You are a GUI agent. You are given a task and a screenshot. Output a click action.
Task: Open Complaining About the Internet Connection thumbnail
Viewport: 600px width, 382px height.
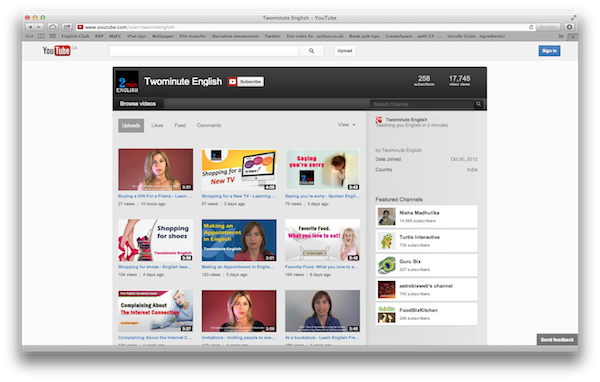[x=156, y=311]
